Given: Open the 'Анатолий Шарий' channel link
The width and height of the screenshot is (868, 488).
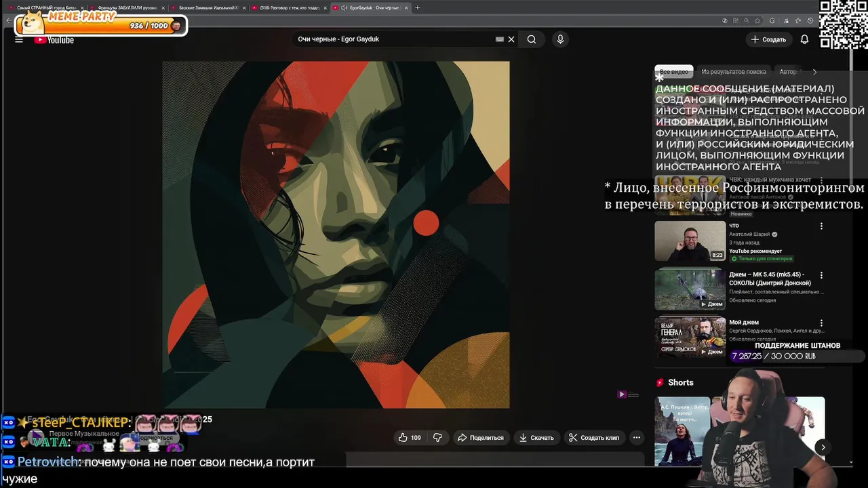Looking at the screenshot, I should coord(749,235).
